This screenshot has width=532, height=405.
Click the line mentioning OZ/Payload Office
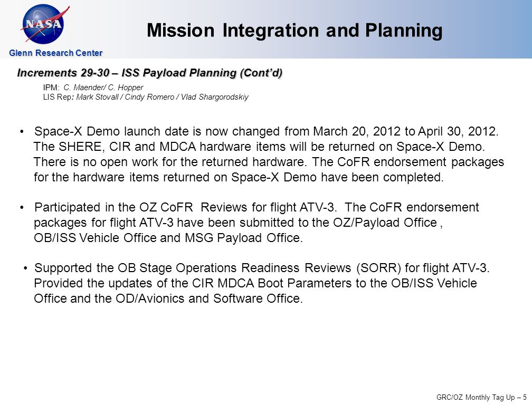click(x=238, y=223)
